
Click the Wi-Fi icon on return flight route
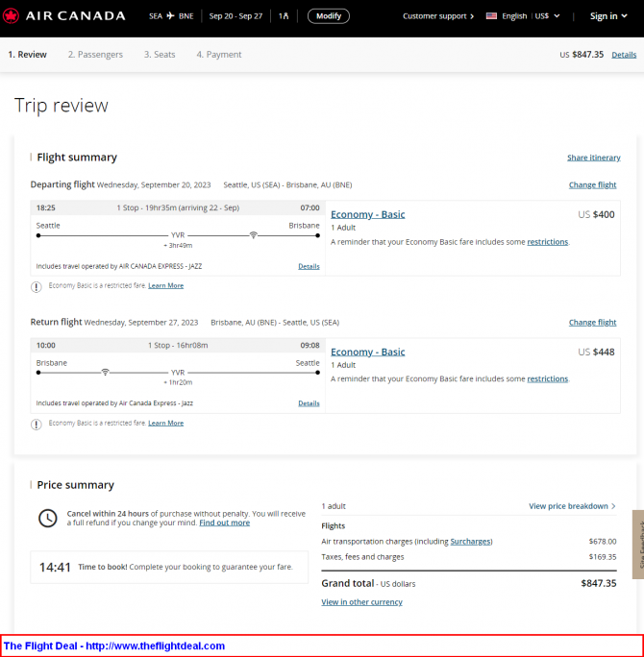click(x=105, y=372)
